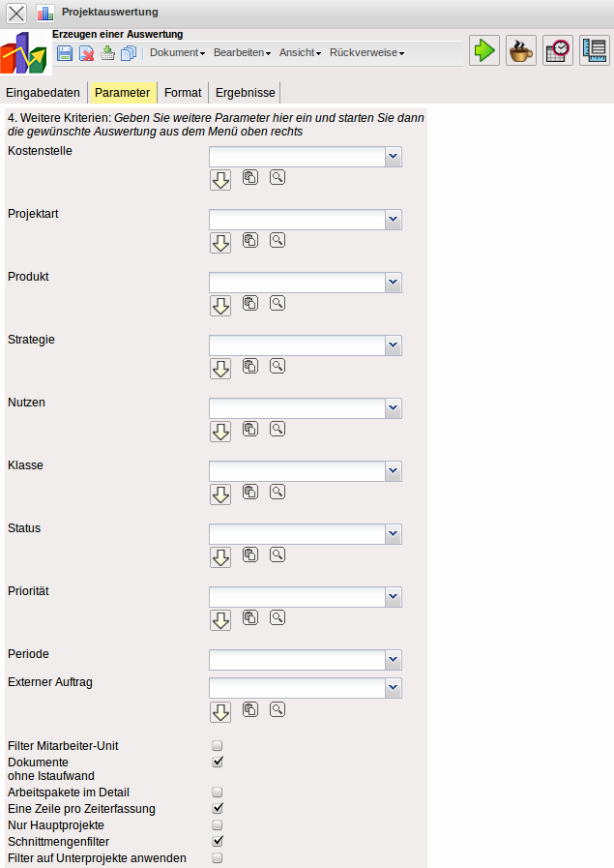Click the down-arrow add icon under Projektart
The image size is (614, 868).
220,243
